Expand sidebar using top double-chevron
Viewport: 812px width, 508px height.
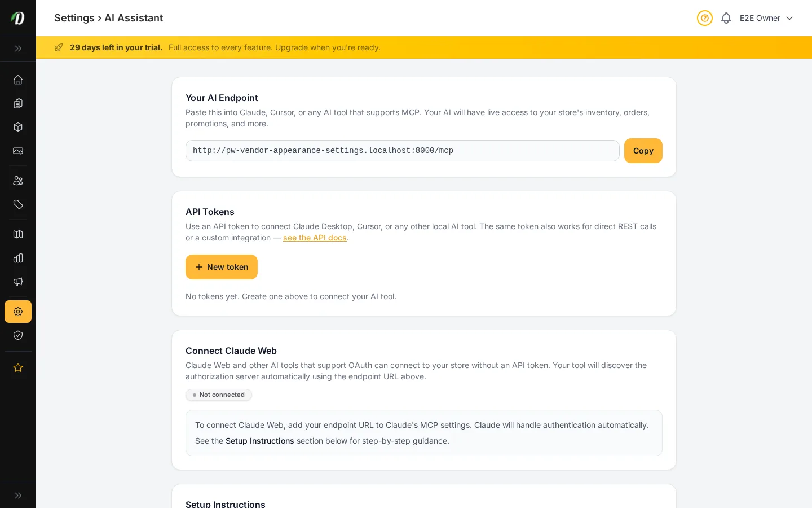coord(18,49)
